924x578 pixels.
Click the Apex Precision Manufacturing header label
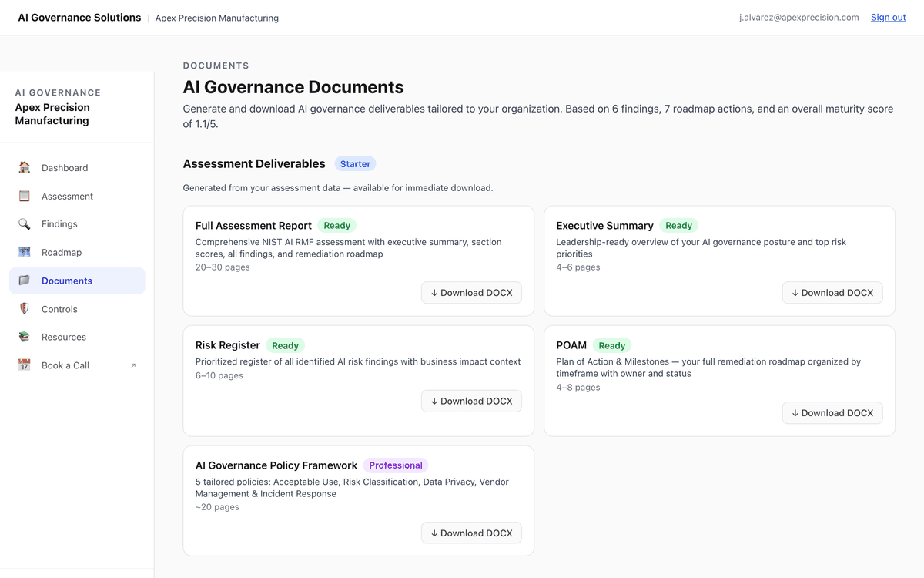click(x=217, y=18)
